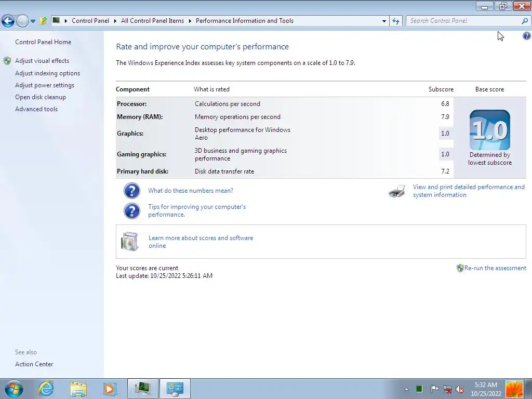Click the Gaming graphics subscore 1.0
This screenshot has width=532, height=399.
(445, 154)
